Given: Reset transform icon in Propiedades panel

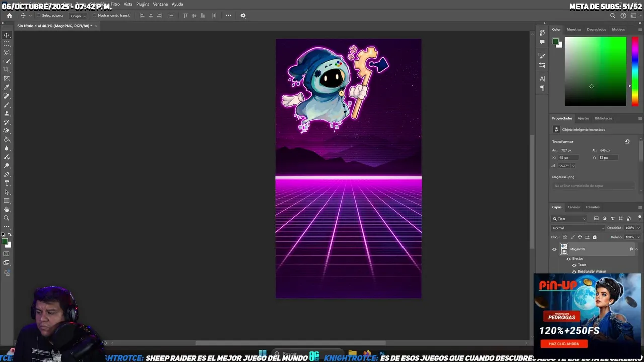Looking at the screenshot, I should coord(627,142).
